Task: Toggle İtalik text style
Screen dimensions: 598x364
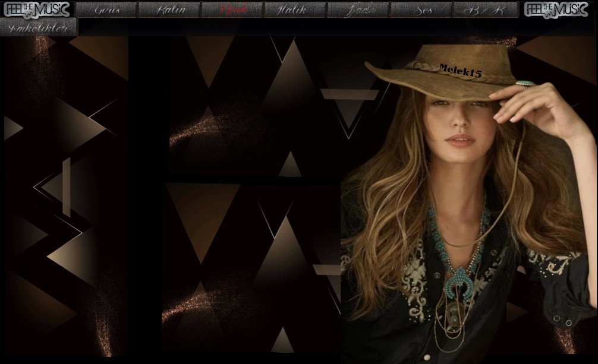Action: tap(295, 10)
